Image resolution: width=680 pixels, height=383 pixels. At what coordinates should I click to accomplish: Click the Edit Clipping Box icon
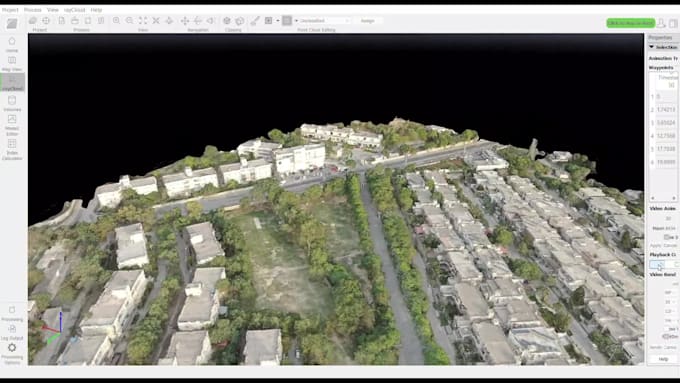240,20
